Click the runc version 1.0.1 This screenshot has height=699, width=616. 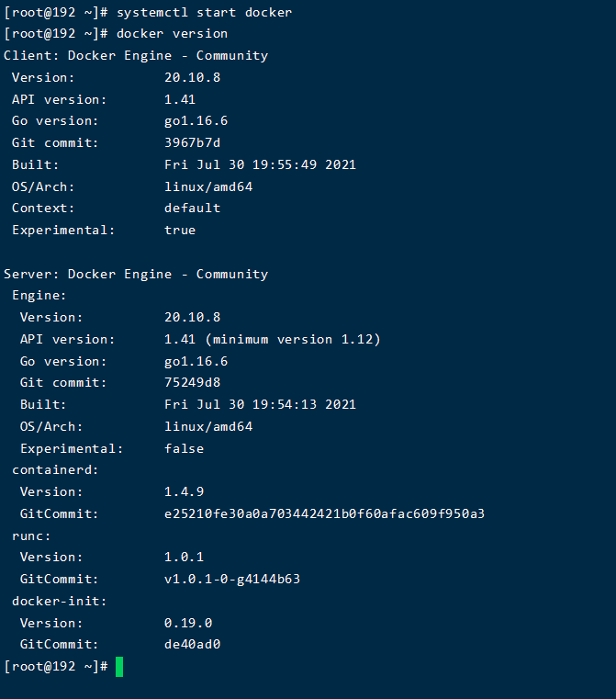(184, 558)
